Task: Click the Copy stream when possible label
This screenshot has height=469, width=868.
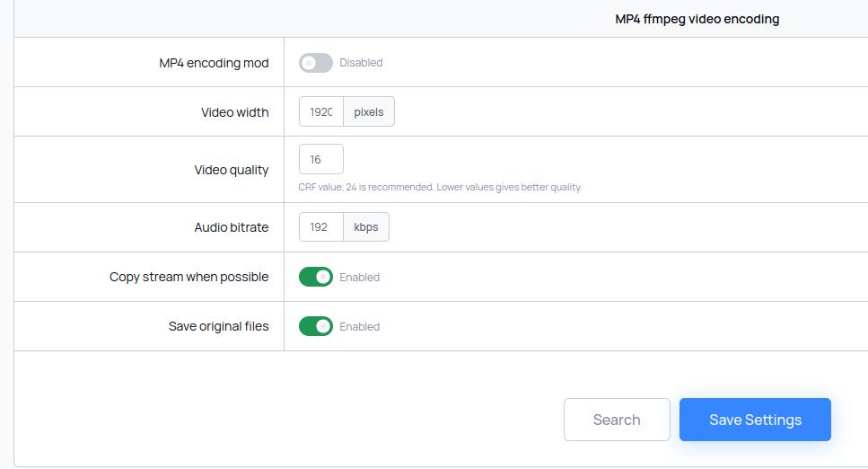Action: [x=189, y=277]
